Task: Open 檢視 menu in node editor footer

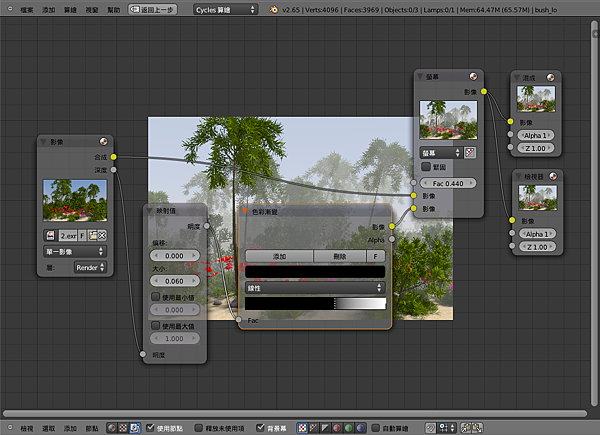Action: (x=27, y=428)
